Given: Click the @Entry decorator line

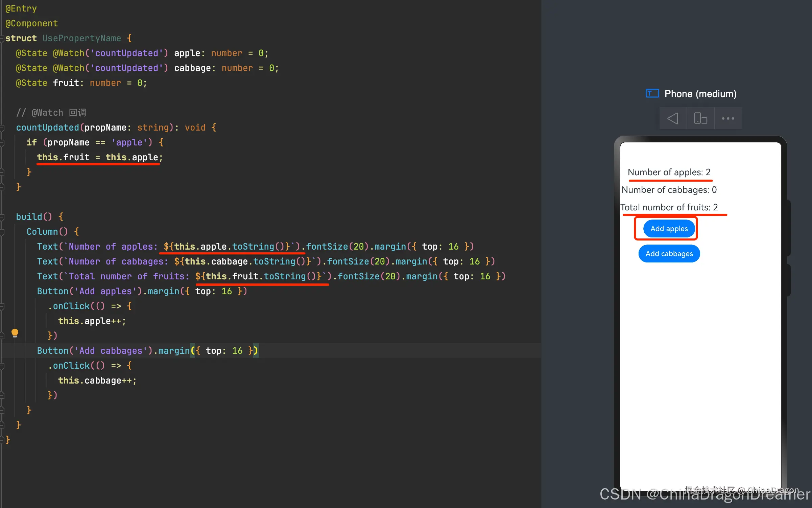Looking at the screenshot, I should tap(21, 8).
